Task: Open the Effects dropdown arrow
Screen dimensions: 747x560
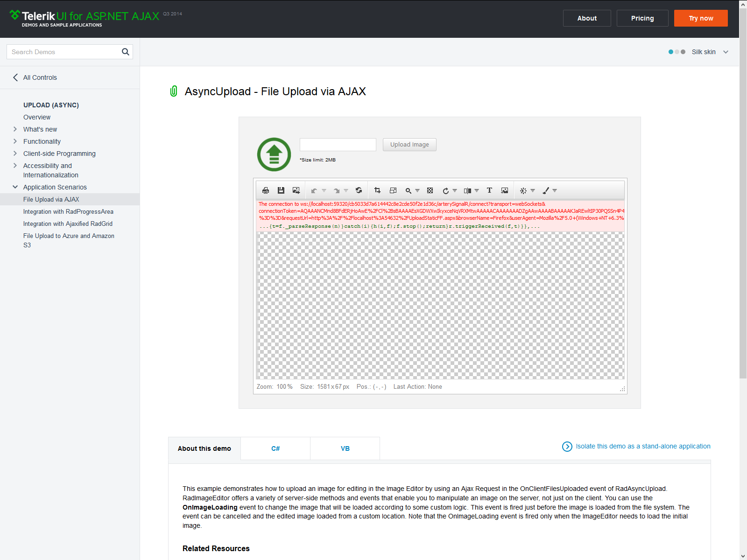Action: (x=533, y=190)
